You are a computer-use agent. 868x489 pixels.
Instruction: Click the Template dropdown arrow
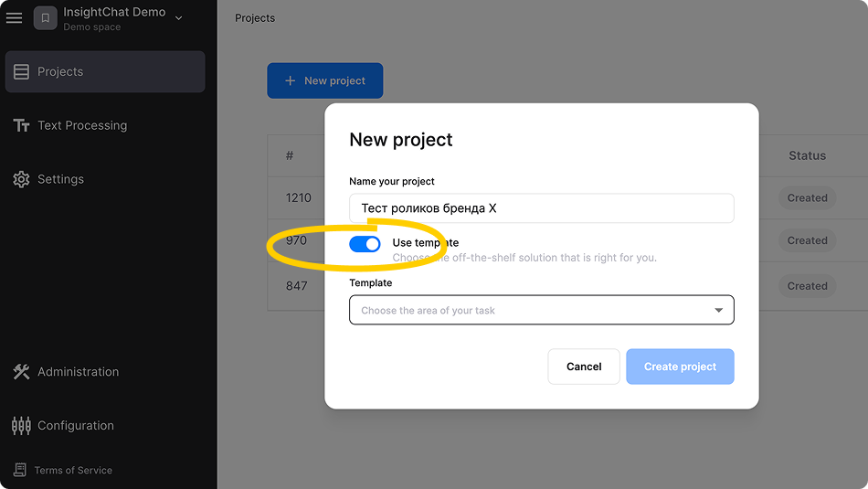pos(718,310)
